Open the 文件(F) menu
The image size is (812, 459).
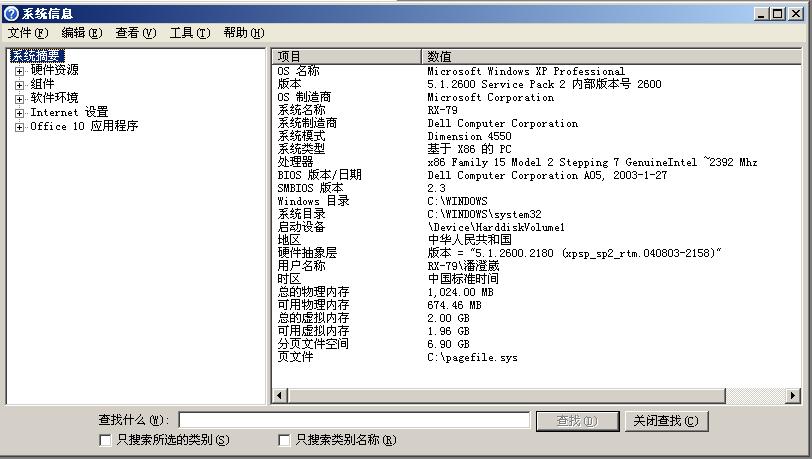point(28,33)
